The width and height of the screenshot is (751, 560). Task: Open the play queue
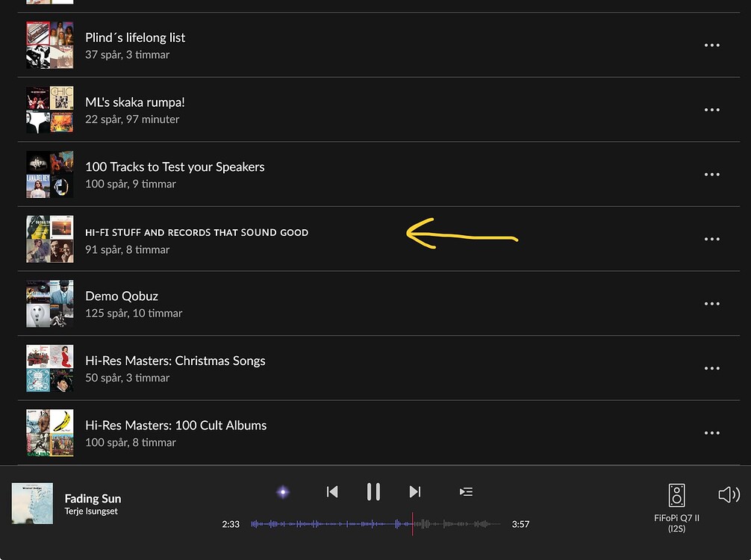466,491
